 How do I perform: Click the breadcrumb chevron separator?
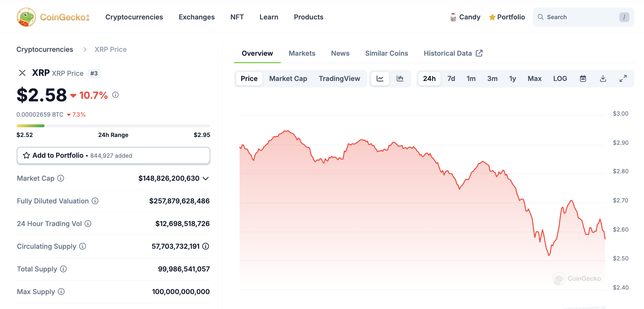click(x=85, y=49)
